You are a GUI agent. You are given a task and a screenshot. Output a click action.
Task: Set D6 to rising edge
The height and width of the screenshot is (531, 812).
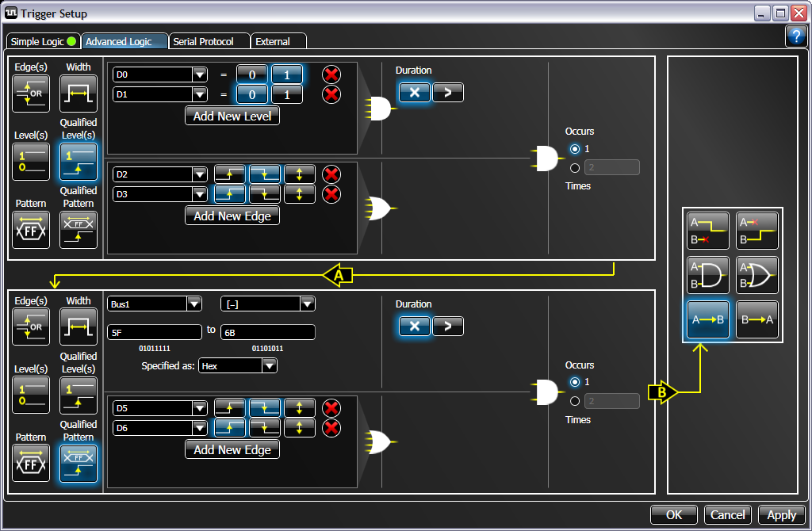pyautogui.click(x=230, y=428)
